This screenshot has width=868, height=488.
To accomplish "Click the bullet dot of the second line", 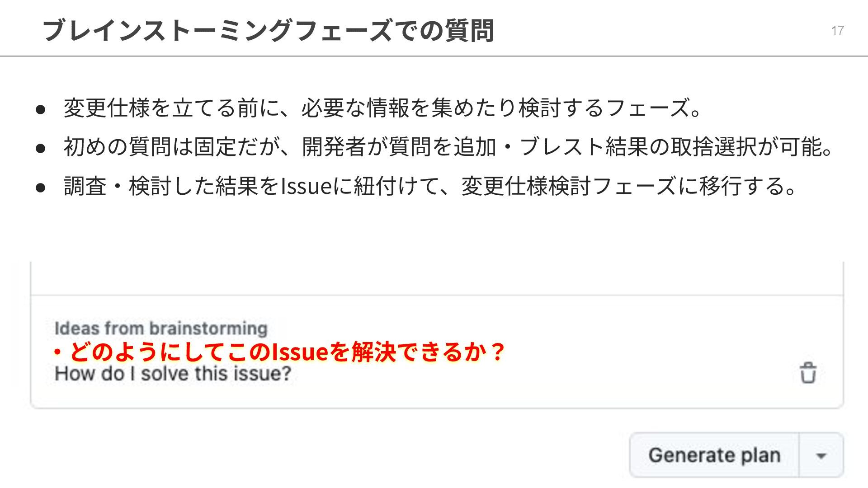I will click(x=41, y=148).
